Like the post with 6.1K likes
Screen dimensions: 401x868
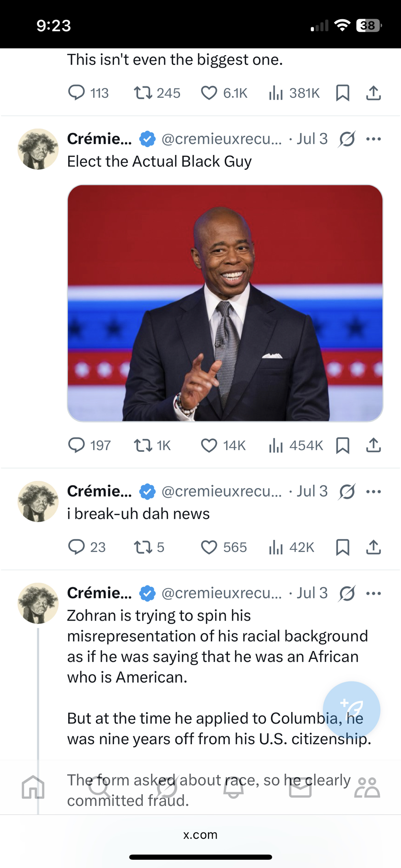[x=209, y=93]
